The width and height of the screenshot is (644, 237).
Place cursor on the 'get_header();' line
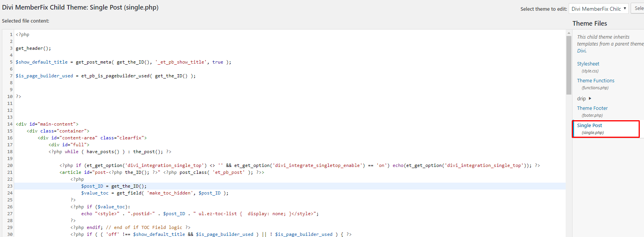tap(33, 48)
